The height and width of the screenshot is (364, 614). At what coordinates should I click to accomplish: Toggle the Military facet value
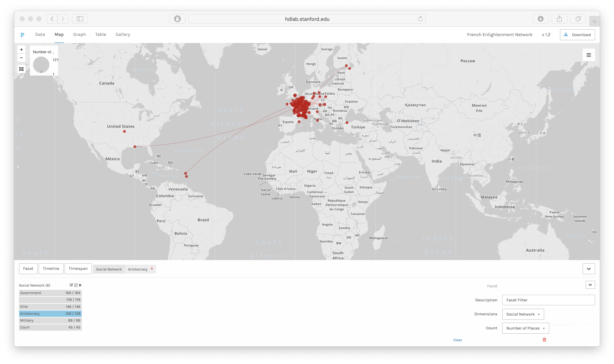[x=50, y=320]
